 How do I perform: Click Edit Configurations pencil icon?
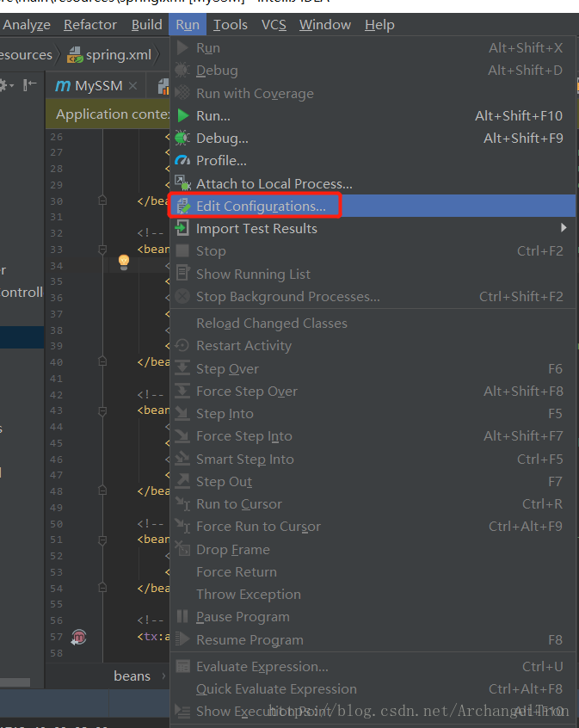click(x=183, y=206)
